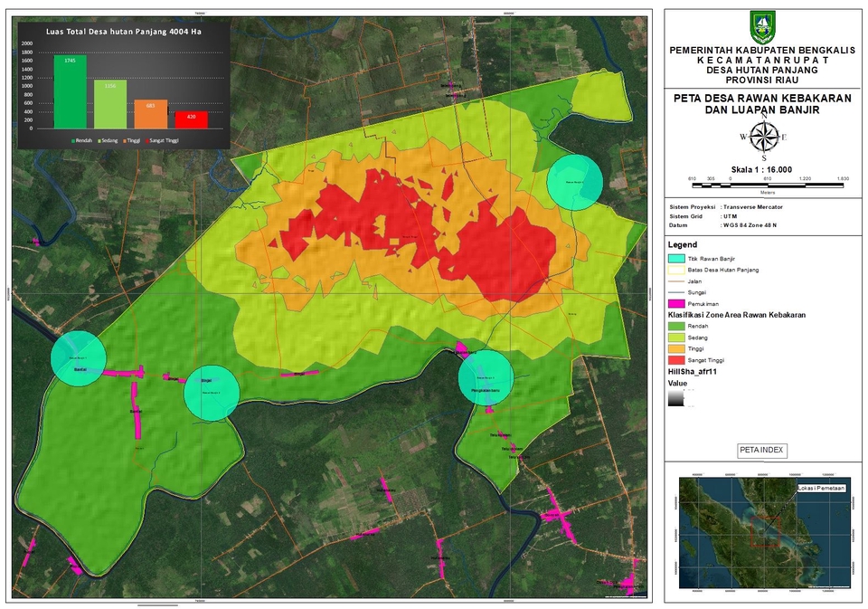Click the chart title 'Luas Total Desa hutan Panjang 4004 Ha'
868x609 pixels.
click(x=124, y=32)
